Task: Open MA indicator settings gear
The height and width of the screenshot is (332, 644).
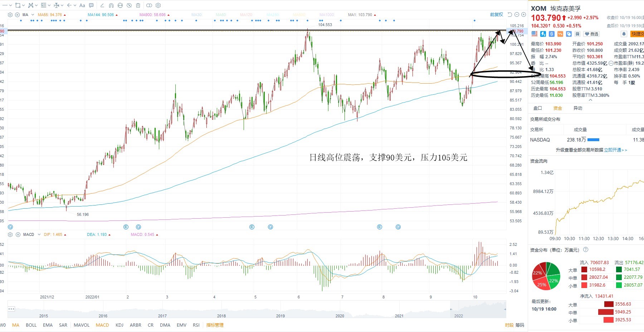Action: (x=10, y=15)
